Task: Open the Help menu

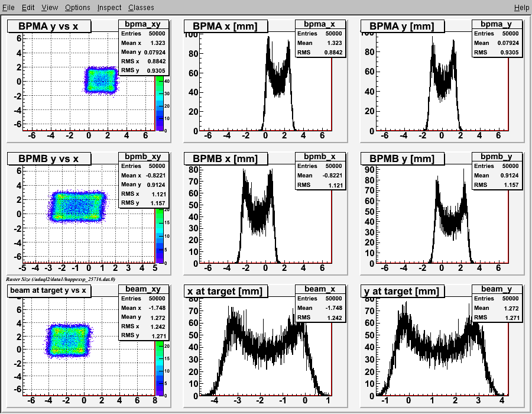Action: 521,7
